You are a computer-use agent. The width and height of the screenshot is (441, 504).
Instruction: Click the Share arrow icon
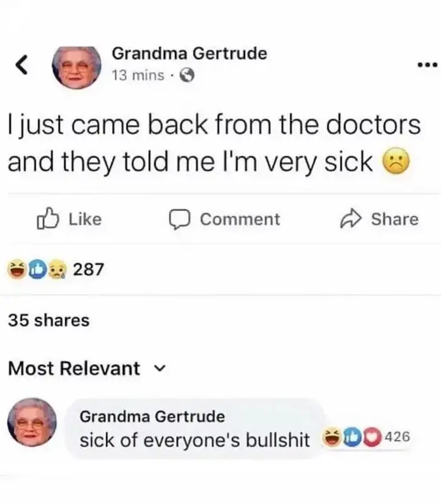pyautogui.click(x=351, y=219)
